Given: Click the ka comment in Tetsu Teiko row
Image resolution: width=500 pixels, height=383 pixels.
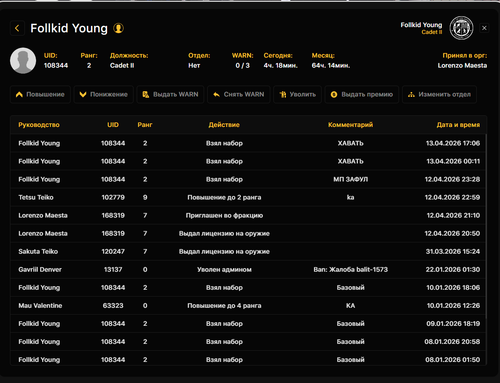Looking at the screenshot, I should [x=351, y=197].
